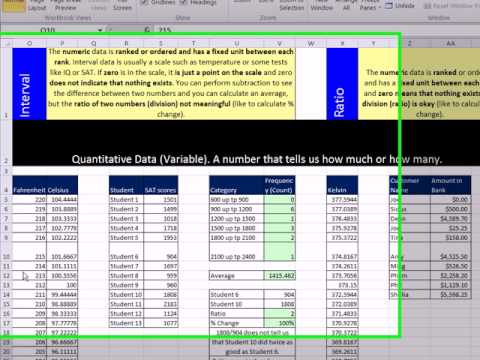Select the Student 9 cell
480x360 pixels.
pos(126,285)
